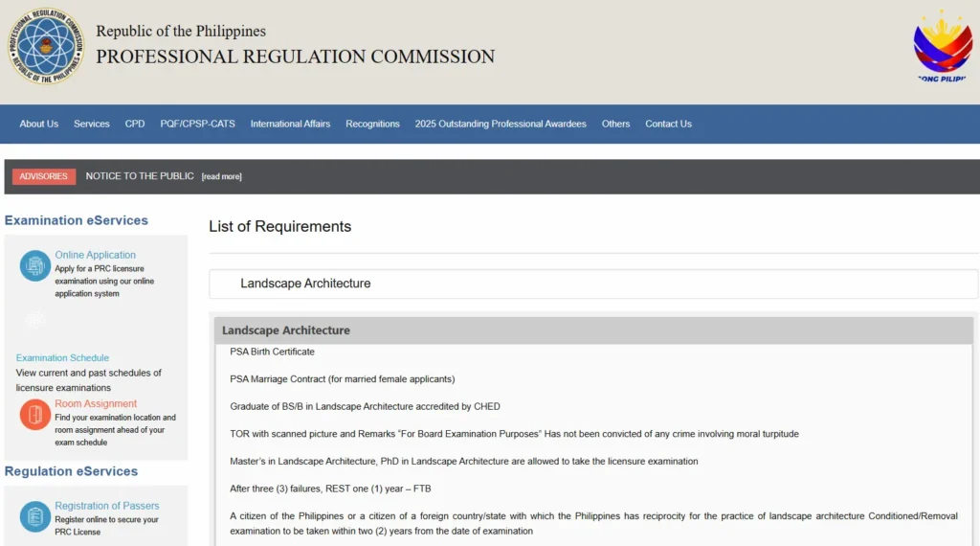The width and height of the screenshot is (980, 546).
Task: Click the PSA Birth Certificate requirement
Action: point(272,353)
